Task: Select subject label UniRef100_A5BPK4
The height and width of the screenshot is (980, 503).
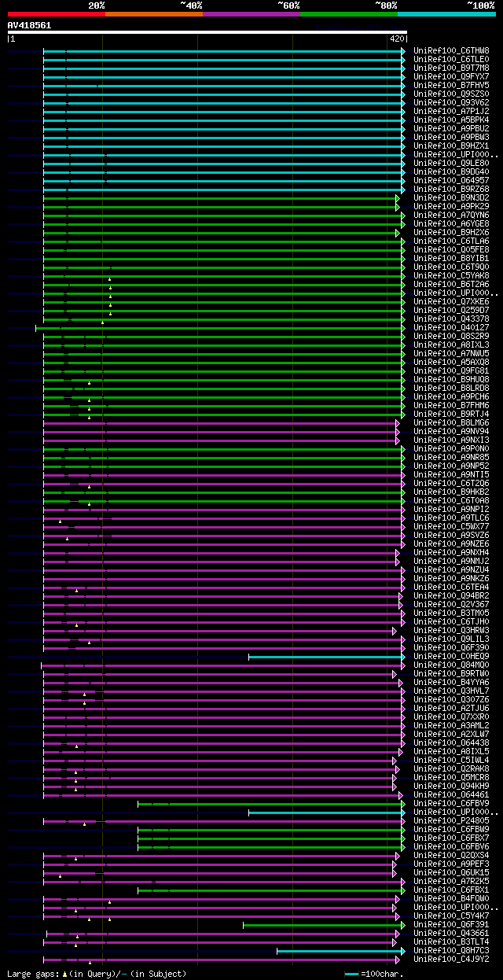Action: coord(451,120)
